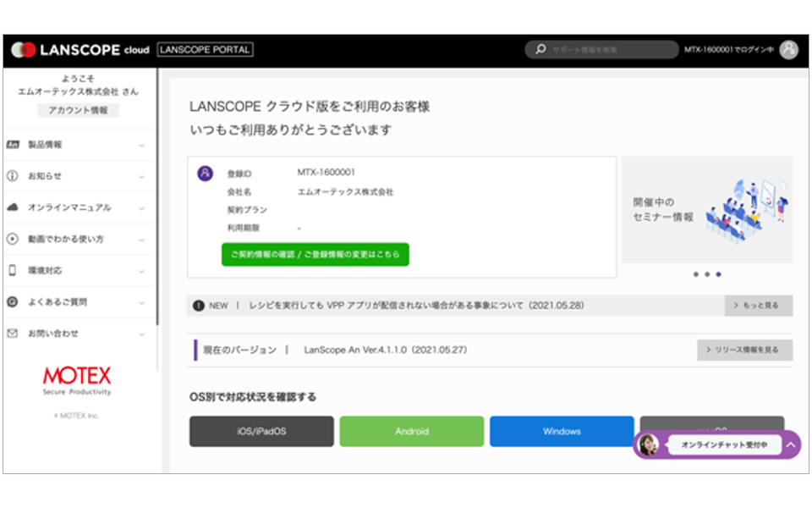Click the よくあるご質問 icon
The image size is (812, 508).
[13, 301]
